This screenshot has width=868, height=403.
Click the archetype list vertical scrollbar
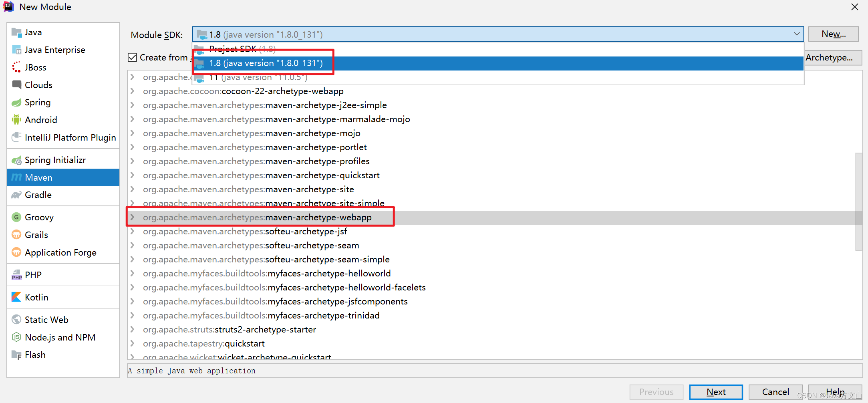click(858, 201)
